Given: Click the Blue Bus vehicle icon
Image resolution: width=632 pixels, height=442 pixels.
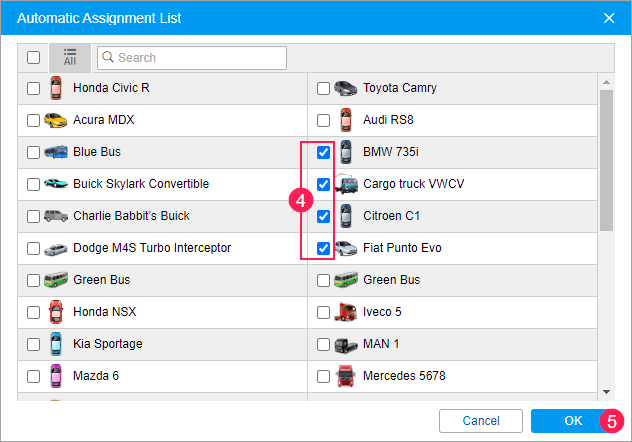Looking at the screenshot, I should click(x=56, y=152).
